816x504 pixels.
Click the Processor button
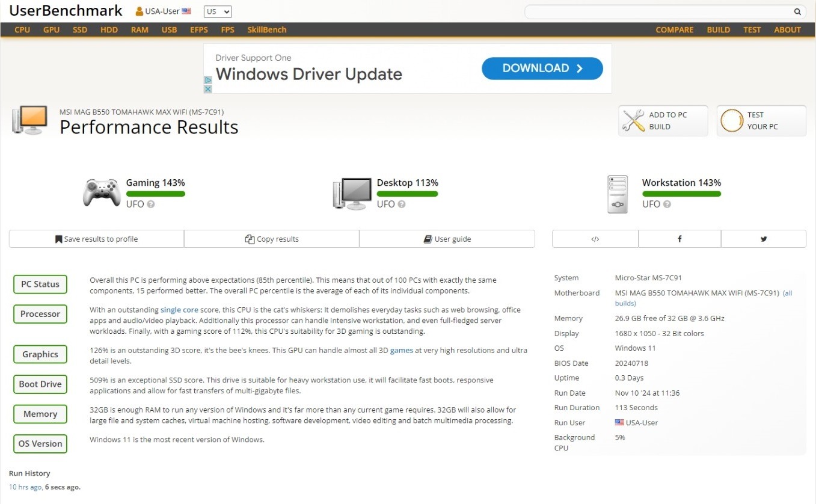[40, 314]
